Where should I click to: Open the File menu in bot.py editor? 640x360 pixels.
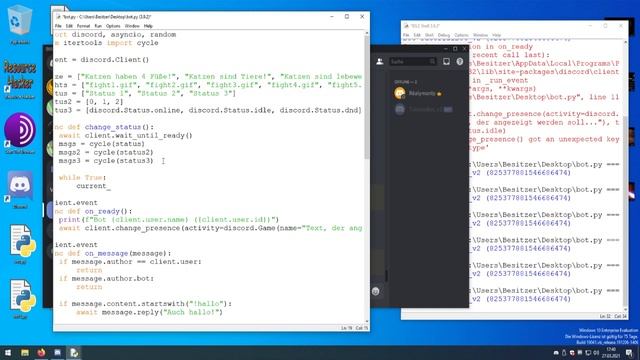point(58,26)
